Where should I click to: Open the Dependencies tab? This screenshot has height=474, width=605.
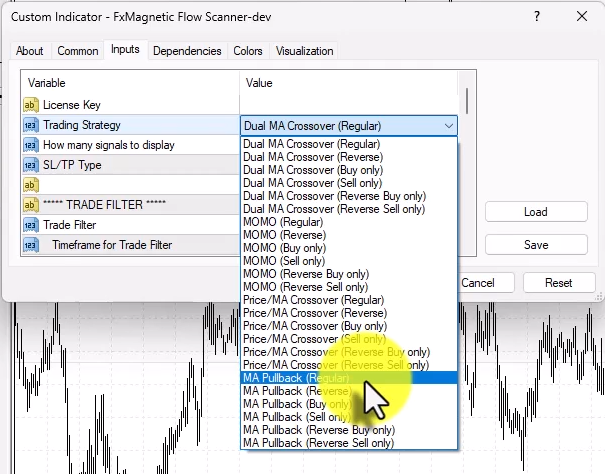[187, 51]
